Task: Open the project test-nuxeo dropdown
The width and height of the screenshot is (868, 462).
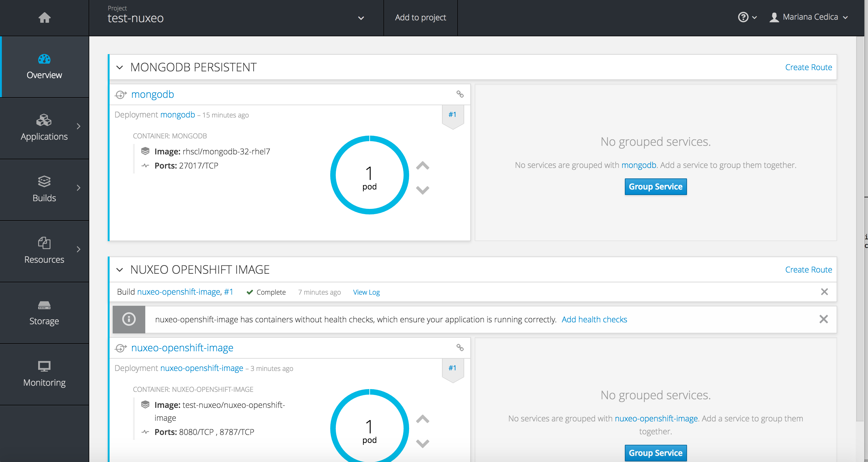Action: click(x=361, y=18)
